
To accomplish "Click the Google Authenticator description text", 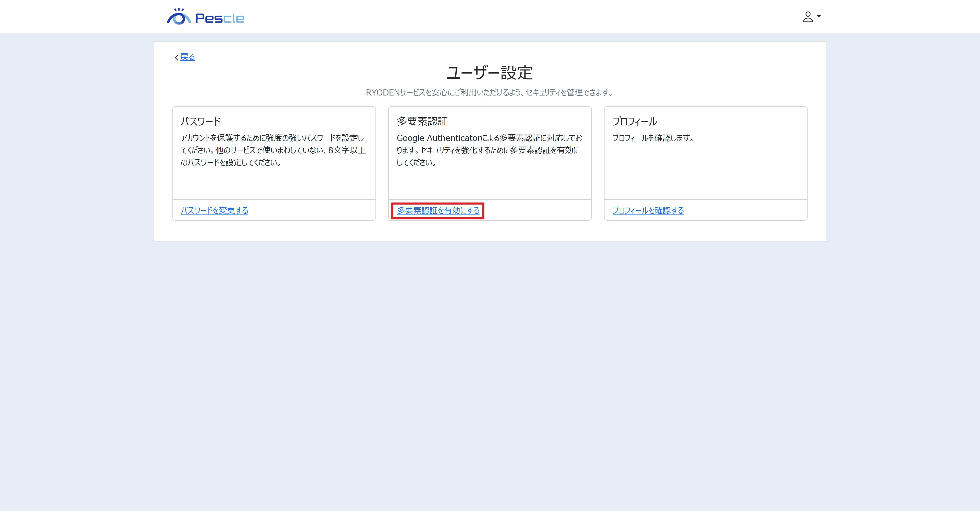I will (x=489, y=150).
